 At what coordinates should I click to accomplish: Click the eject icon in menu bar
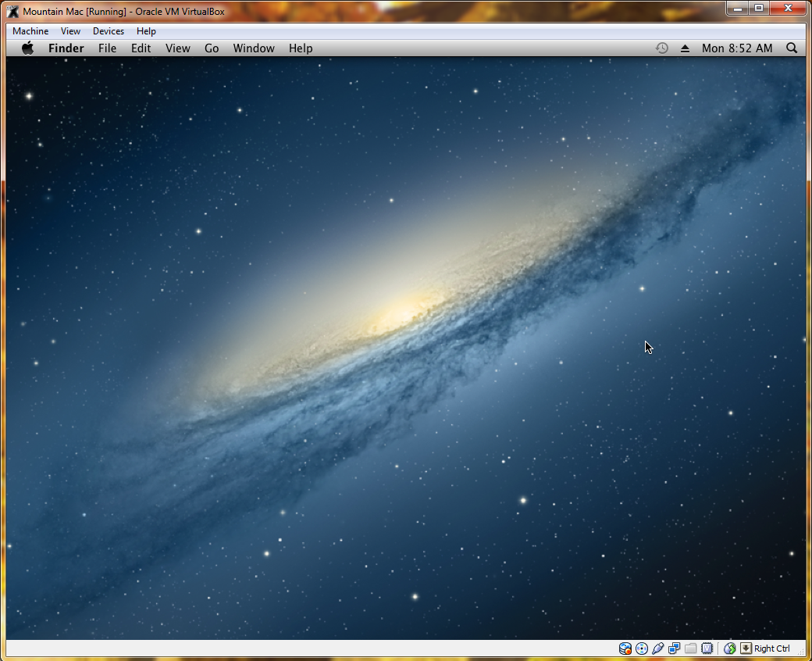(685, 48)
